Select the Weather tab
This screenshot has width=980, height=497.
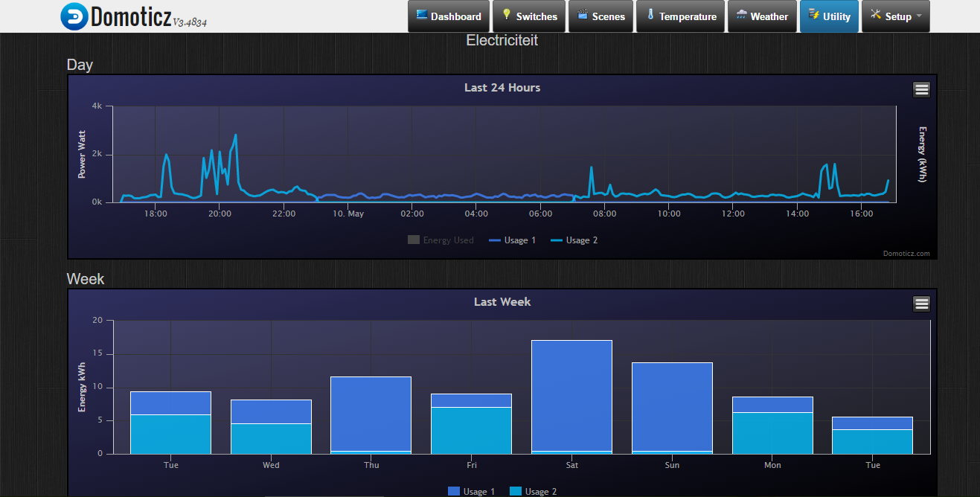point(762,16)
